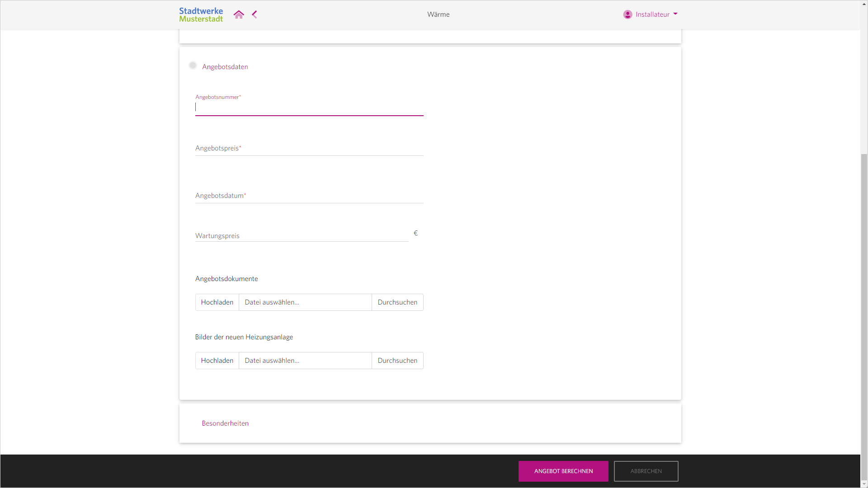Click the Angebotsdaten step circle

coord(193,66)
